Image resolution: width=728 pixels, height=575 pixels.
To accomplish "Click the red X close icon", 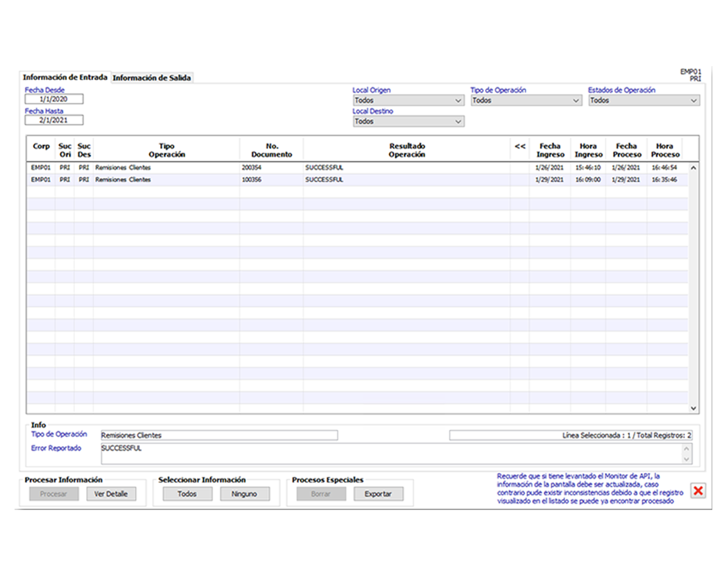I will (x=698, y=491).
